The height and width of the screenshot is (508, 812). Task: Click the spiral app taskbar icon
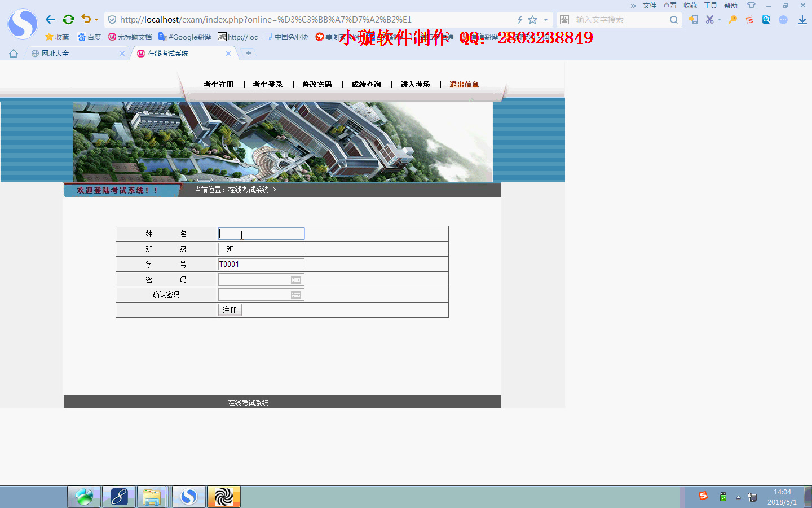pyautogui.click(x=224, y=497)
